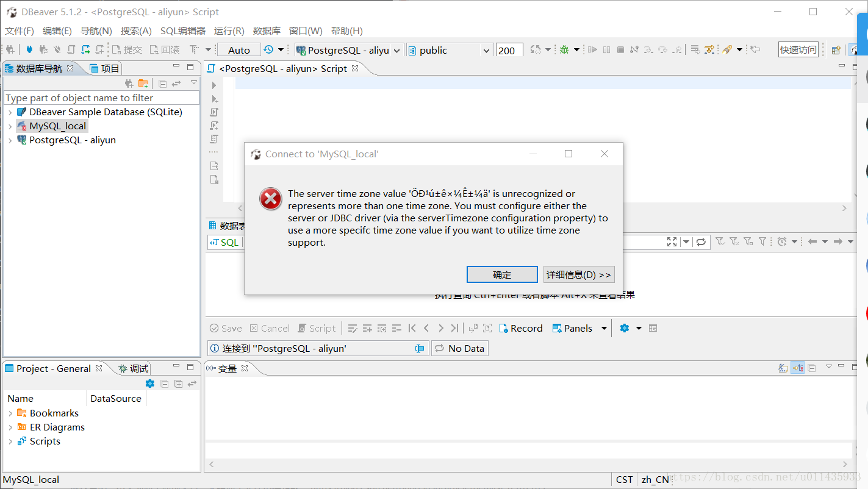This screenshot has height=489, width=868.
Task: Go to the last row icon
Action: tap(455, 328)
